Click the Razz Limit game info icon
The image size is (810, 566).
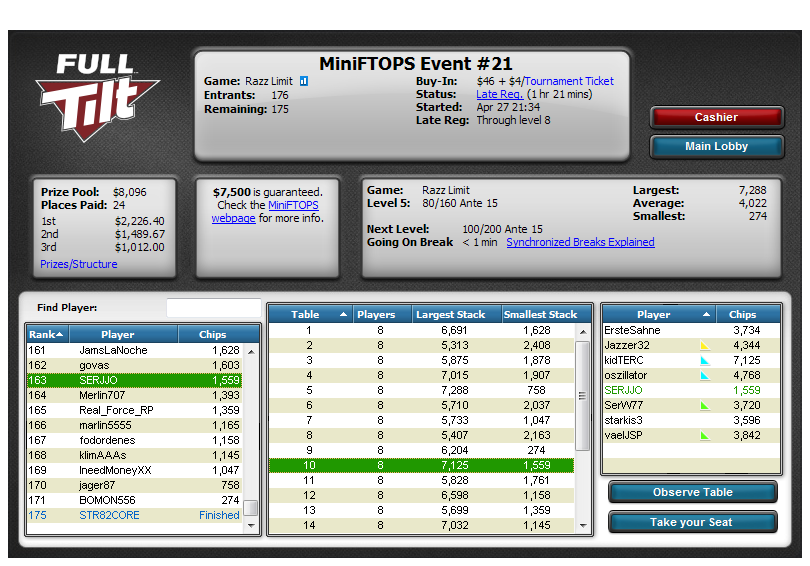[304, 81]
